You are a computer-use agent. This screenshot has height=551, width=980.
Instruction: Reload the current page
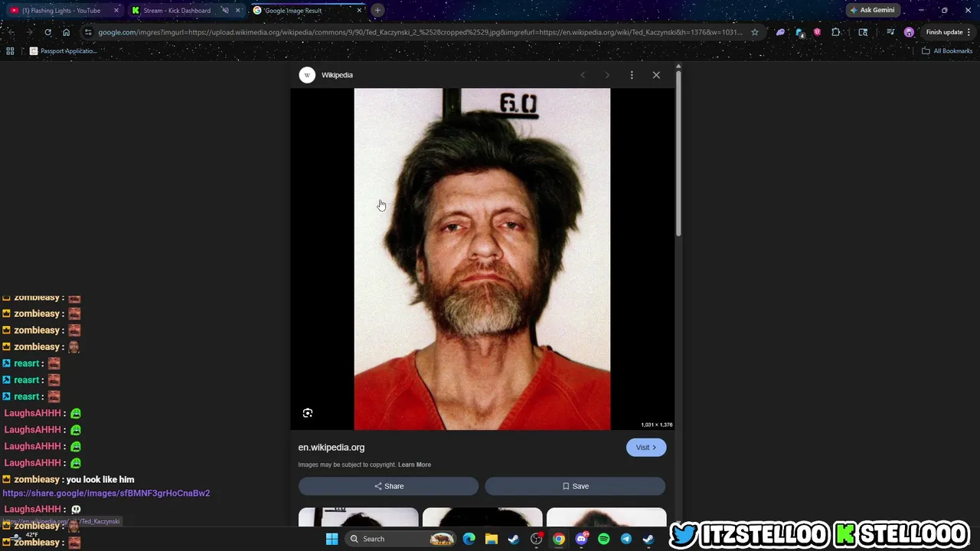point(47,32)
